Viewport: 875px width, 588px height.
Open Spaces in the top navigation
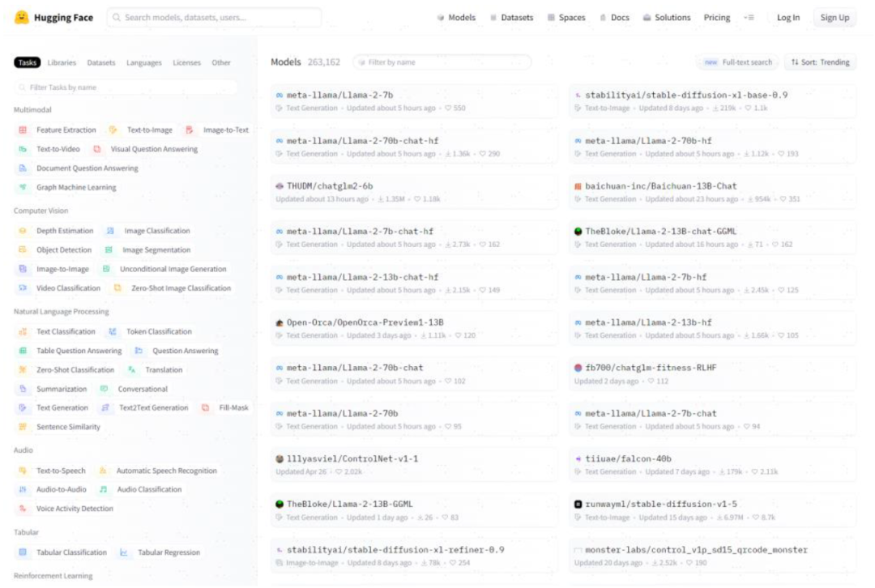(566, 18)
